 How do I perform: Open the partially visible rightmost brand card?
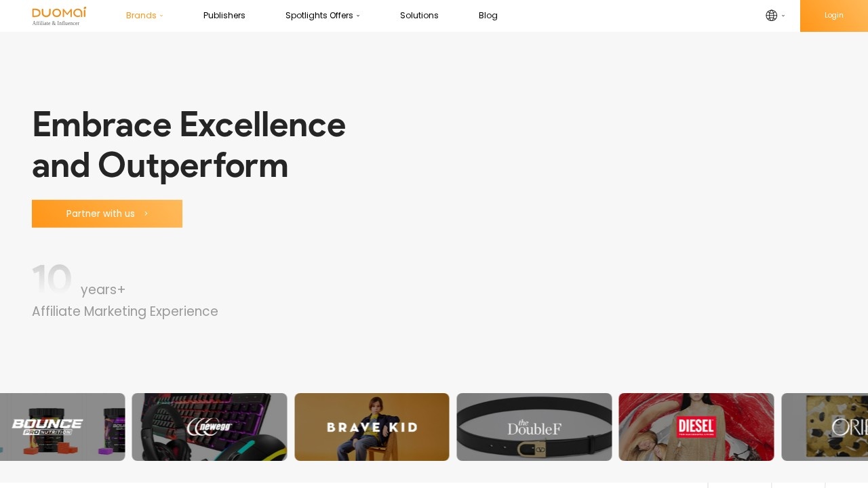click(x=825, y=427)
